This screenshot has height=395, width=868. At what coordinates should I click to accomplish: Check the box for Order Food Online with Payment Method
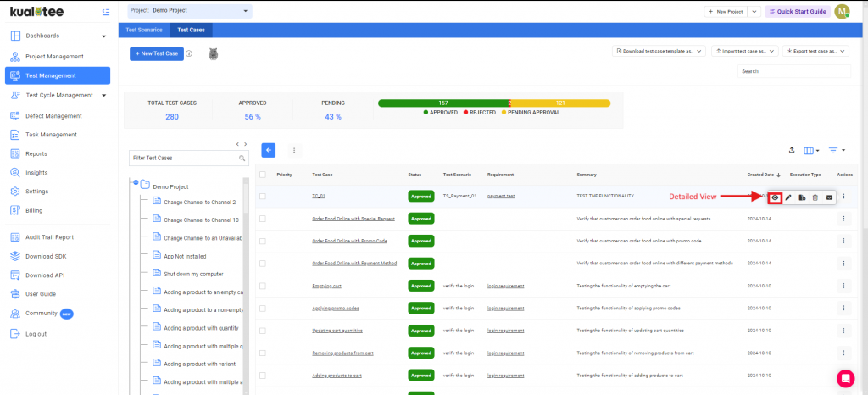263,264
